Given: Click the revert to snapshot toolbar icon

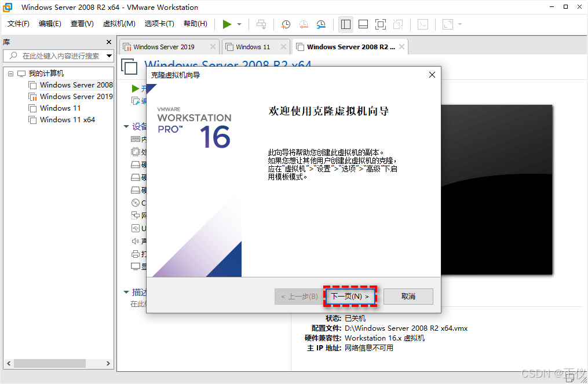Looking at the screenshot, I should coord(304,24).
